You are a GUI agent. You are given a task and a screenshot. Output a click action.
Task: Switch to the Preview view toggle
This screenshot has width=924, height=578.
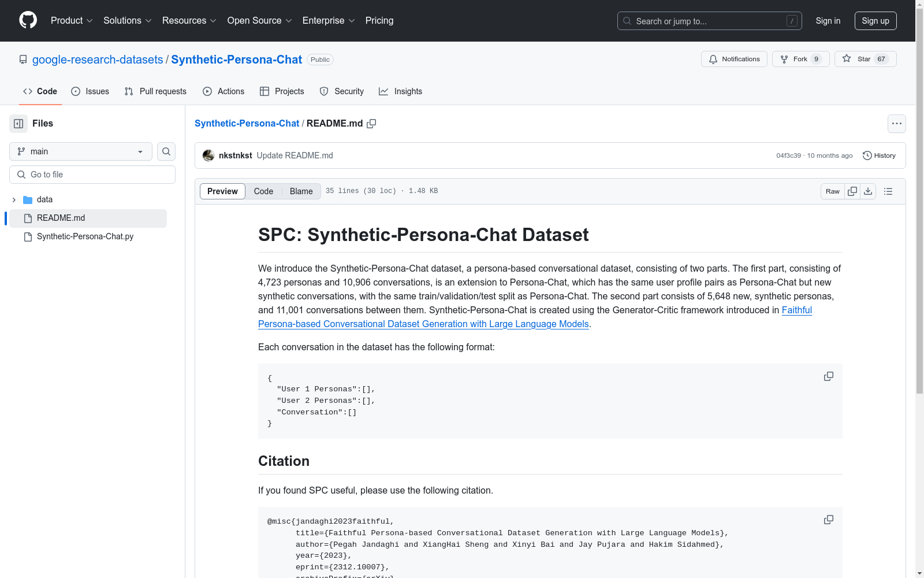pyautogui.click(x=222, y=191)
